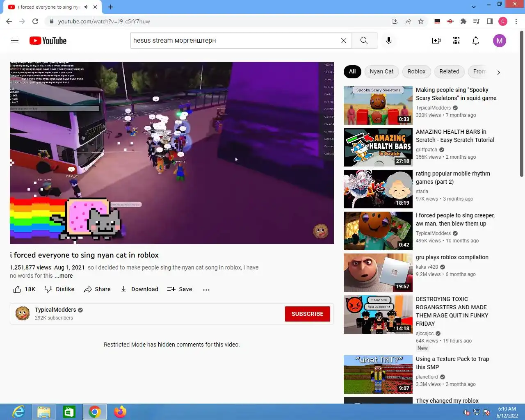Click the page vertical scrollbar
The image size is (525, 420).
coord(522,104)
